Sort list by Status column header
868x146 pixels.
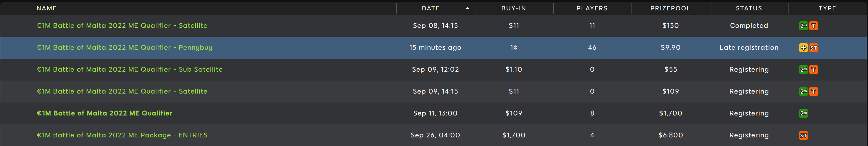[x=749, y=8]
